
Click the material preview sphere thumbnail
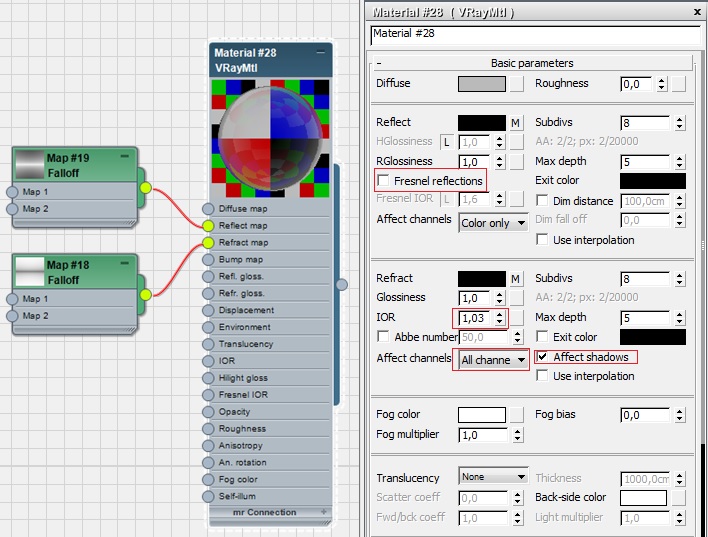point(270,138)
